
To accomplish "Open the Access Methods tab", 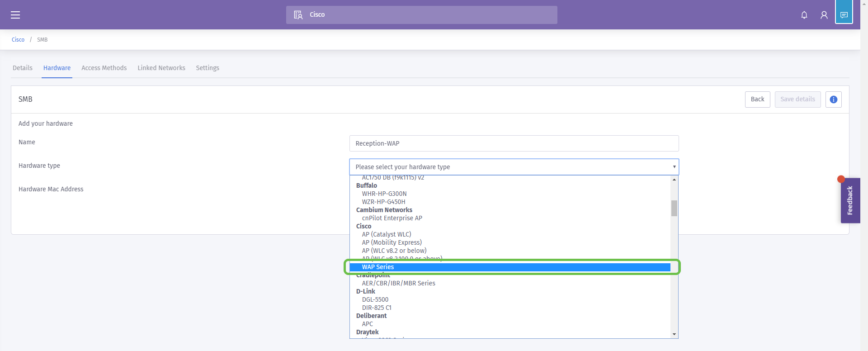I will [104, 68].
